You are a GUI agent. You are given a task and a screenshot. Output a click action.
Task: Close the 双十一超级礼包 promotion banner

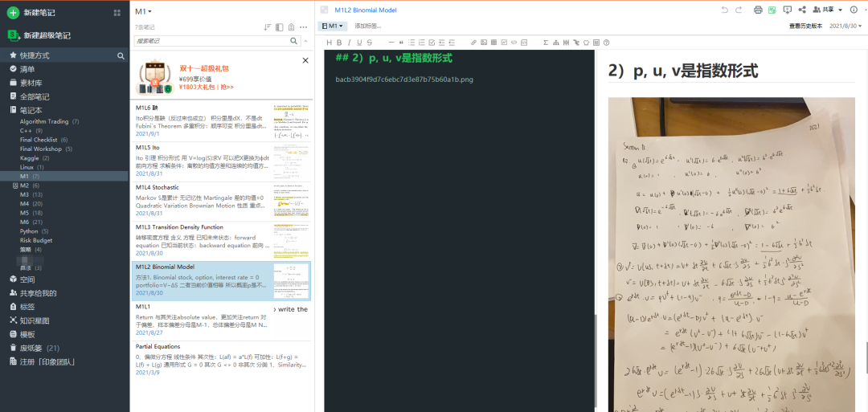point(305,60)
